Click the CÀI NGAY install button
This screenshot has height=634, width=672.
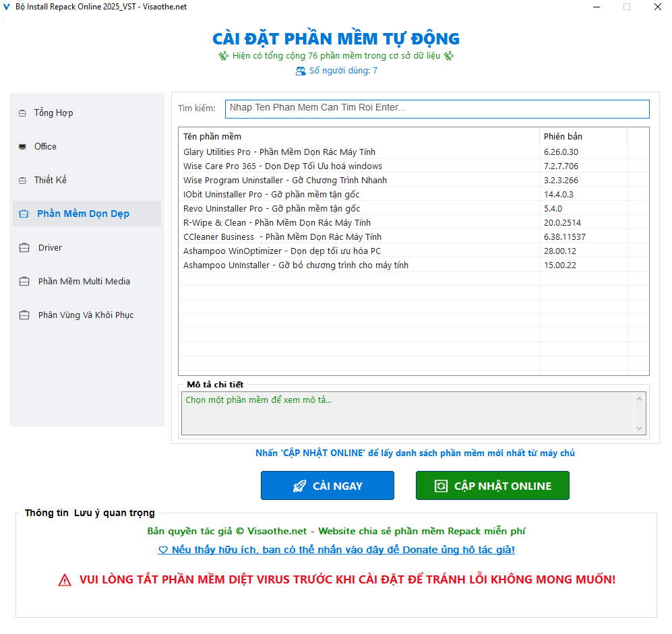point(328,486)
